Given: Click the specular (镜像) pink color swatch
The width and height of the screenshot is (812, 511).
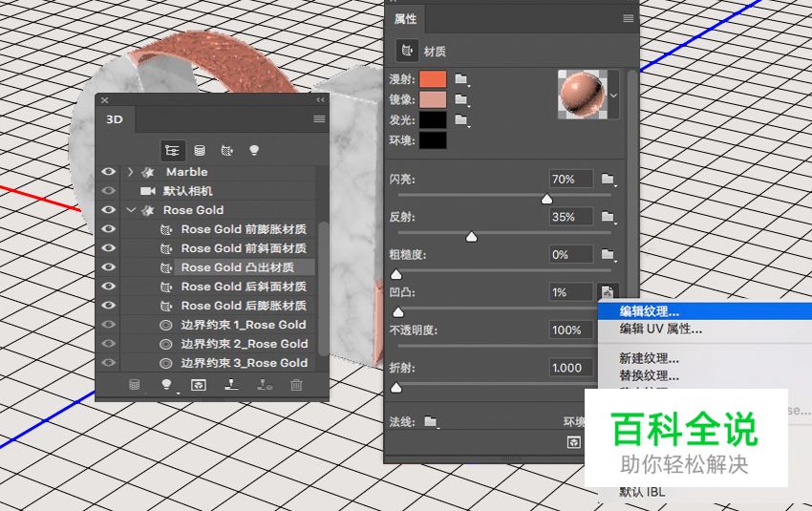Looking at the screenshot, I should tap(433, 99).
